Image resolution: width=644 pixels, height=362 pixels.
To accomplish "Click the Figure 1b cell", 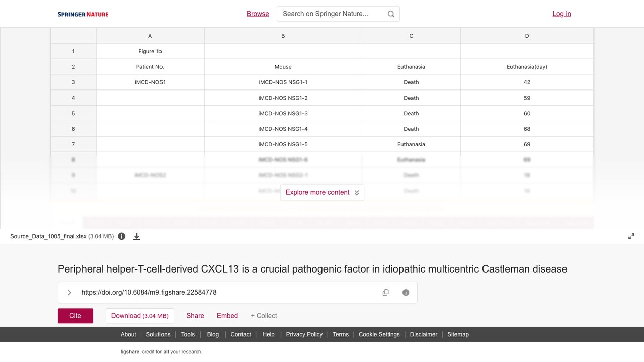I will coord(150,51).
